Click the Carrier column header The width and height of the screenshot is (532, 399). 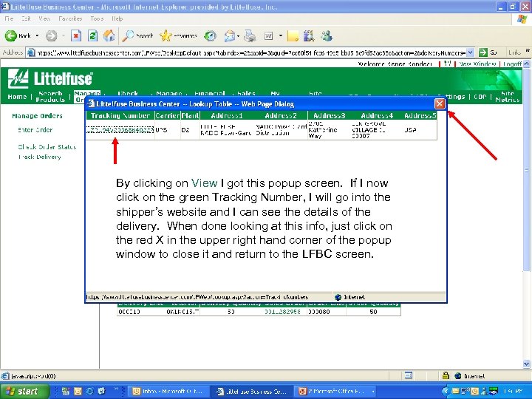168,115
